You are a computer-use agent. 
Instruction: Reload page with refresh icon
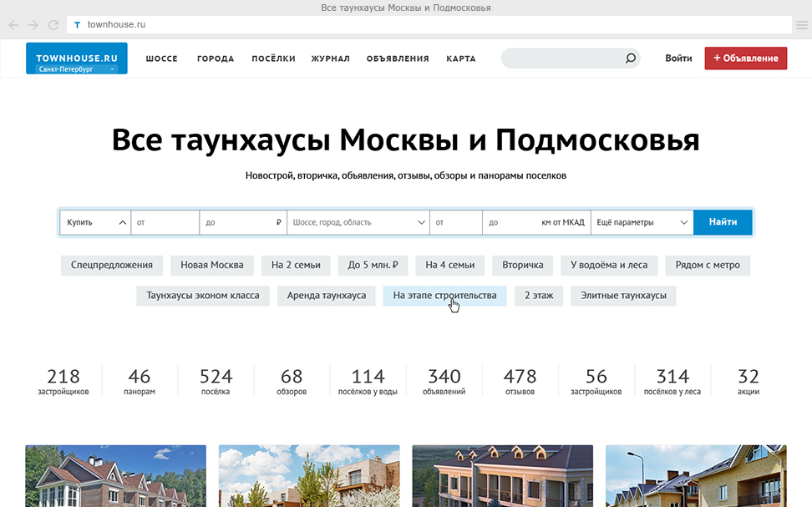(x=53, y=25)
